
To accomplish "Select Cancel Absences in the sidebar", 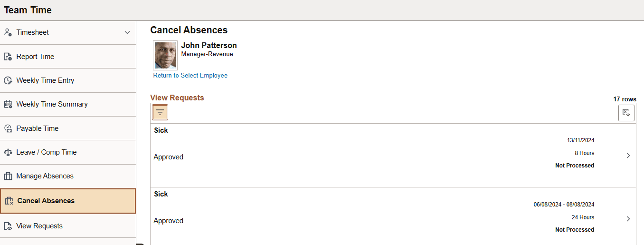I will [x=46, y=201].
